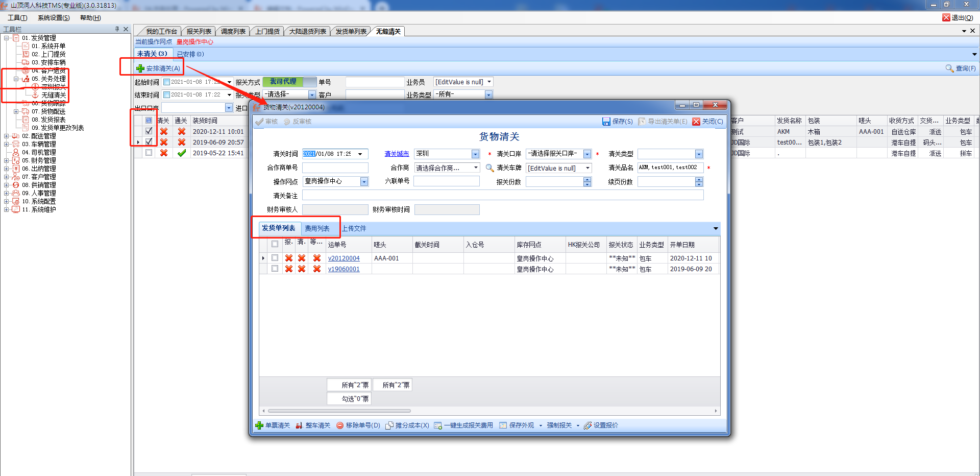Click the 一键生成报关费用 icon

click(x=438, y=425)
